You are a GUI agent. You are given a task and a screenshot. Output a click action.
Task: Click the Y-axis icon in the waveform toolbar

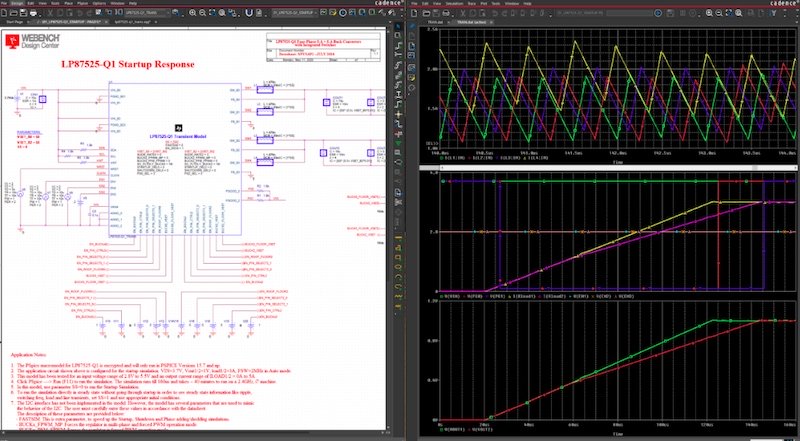[774, 13]
